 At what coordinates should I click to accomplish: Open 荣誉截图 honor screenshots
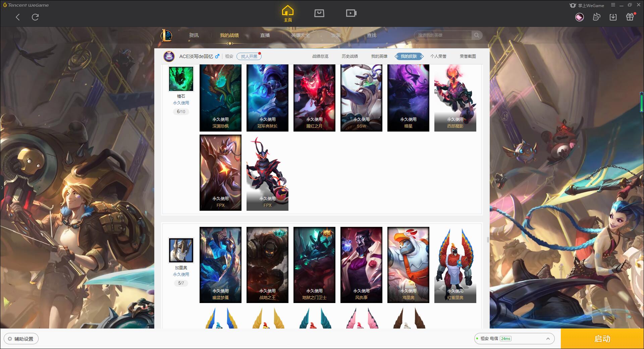(x=468, y=56)
